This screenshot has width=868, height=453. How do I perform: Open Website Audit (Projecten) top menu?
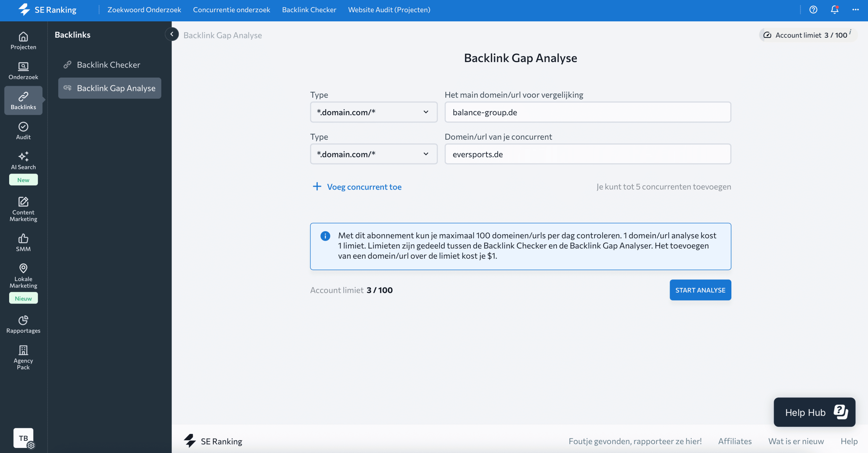(389, 9)
